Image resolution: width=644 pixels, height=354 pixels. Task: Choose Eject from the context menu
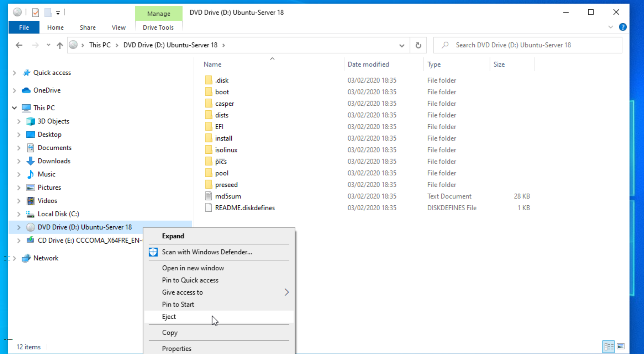219,317
